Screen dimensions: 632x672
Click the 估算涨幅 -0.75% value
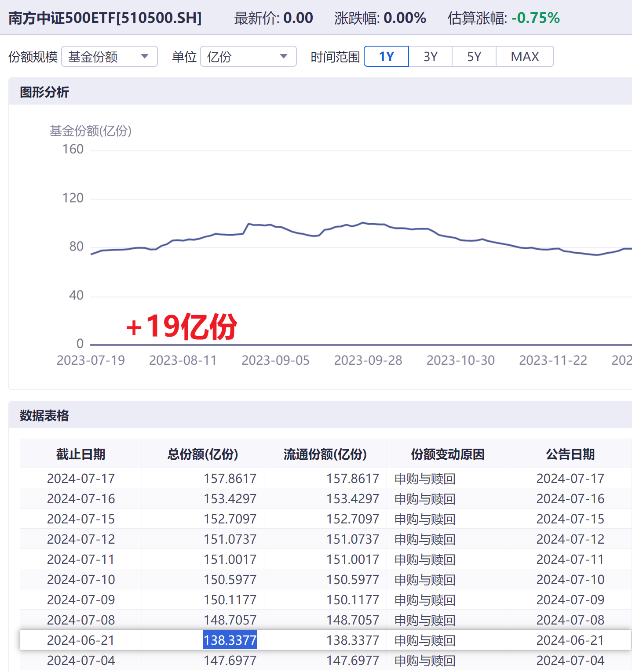(x=535, y=18)
